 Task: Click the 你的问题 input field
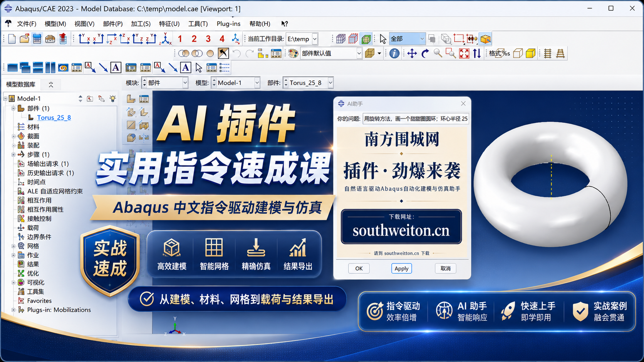coord(416,118)
